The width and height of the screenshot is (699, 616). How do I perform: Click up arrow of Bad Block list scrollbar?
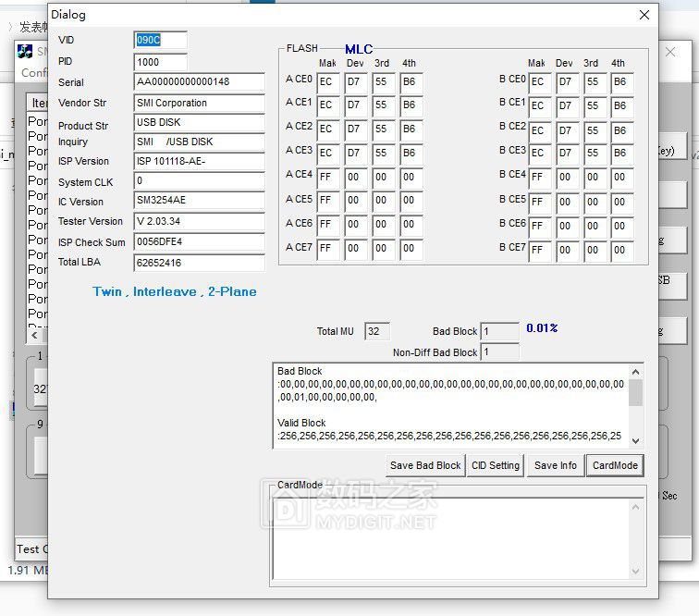[636, 372]
